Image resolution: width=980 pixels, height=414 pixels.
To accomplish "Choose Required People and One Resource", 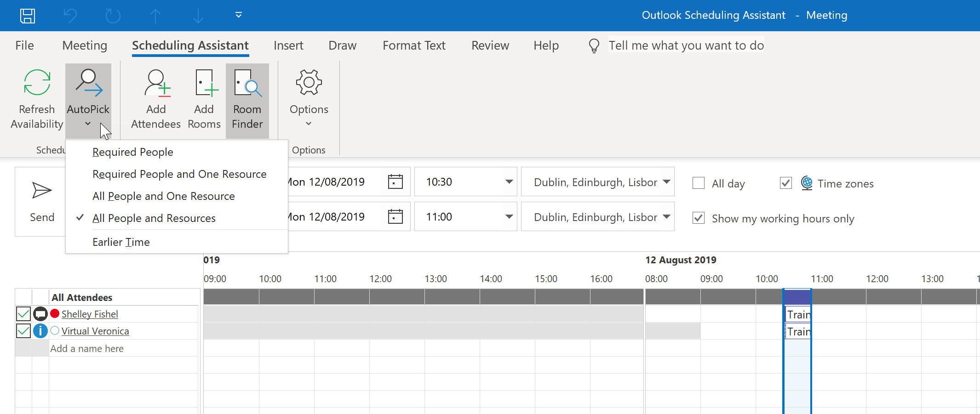I will coord(177,174).
